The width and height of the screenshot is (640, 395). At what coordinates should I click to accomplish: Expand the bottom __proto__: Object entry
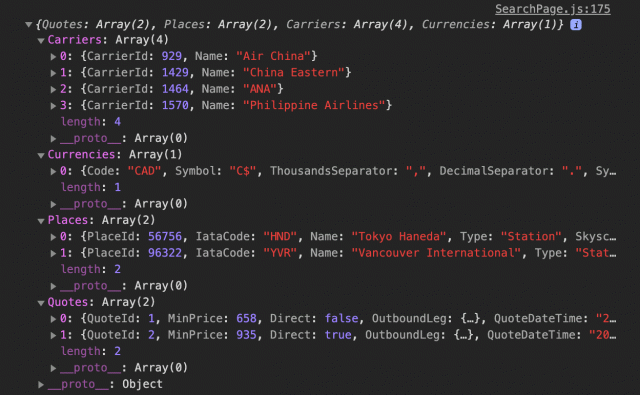[x=41, y=384]
